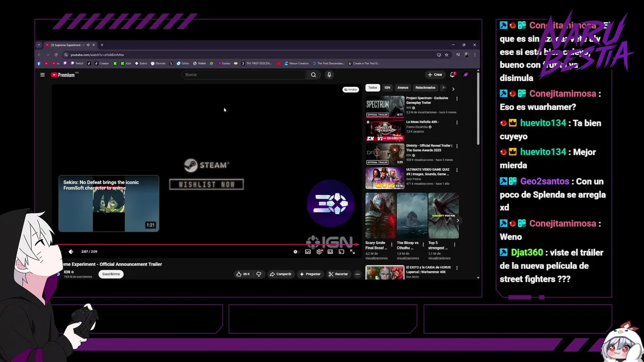
Task: Open options for Project Spectrum video
Action: 457,99
